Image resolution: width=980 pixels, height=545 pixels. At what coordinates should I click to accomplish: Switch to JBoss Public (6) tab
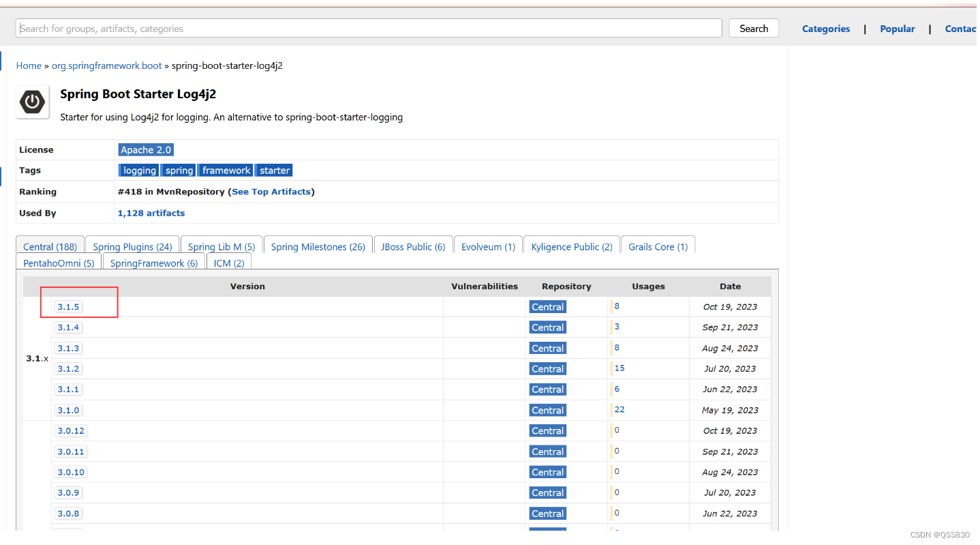pos(413,246)
